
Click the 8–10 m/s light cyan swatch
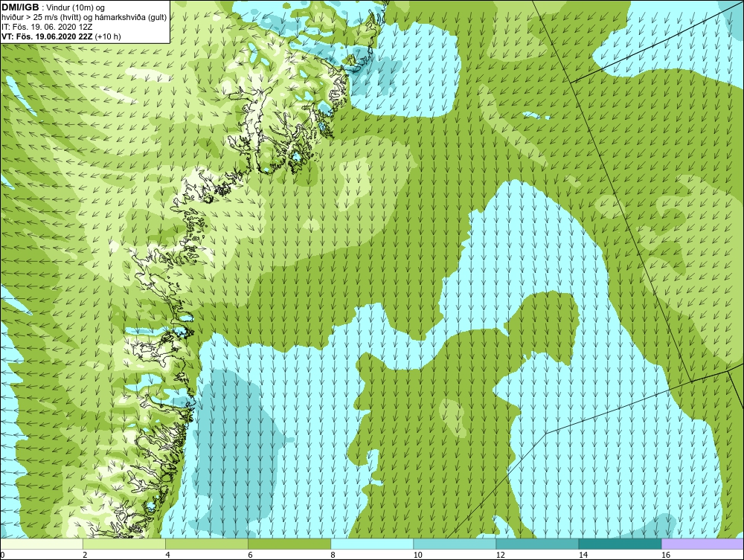pos(372,544)
